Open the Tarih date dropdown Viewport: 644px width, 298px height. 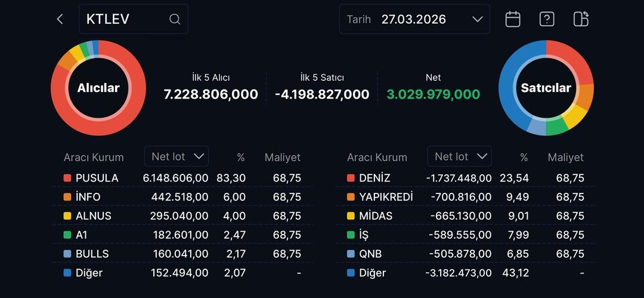pos(414,19)
